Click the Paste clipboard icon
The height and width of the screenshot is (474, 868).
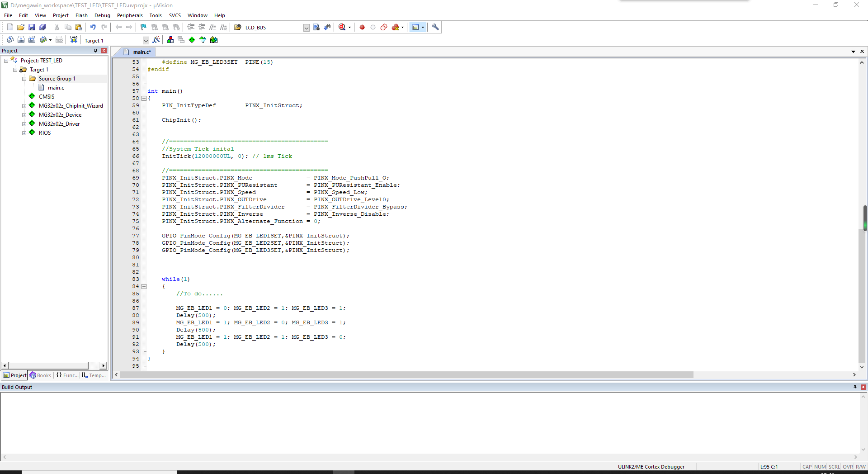point(79,27)
